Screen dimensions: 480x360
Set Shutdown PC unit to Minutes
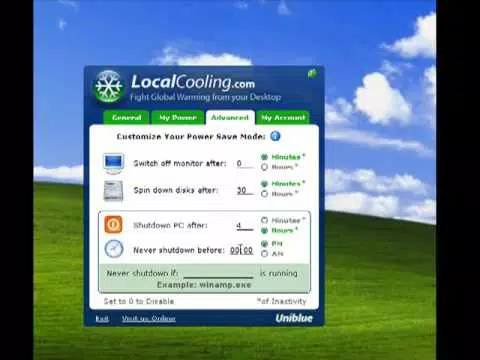coord(264,220)
